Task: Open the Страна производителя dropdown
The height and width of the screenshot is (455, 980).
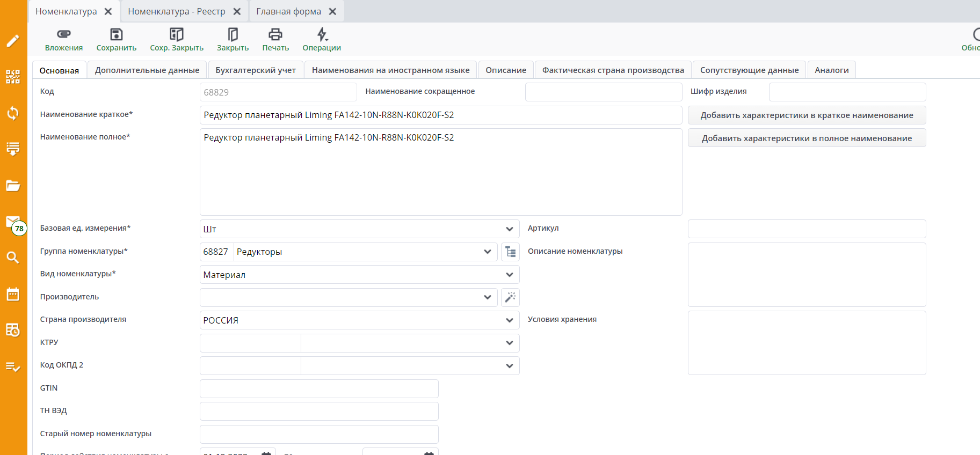Action: click(x=509, y=320)
